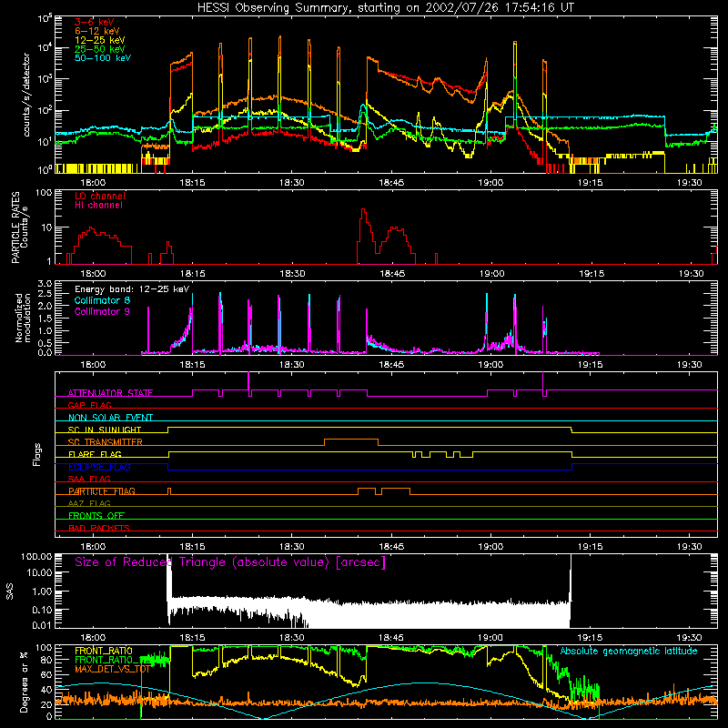Click the Degrees or % axis label
Image resolution: width=728 pixels, height=728 pixels.
pyautogui.click(x=24, y=682)
